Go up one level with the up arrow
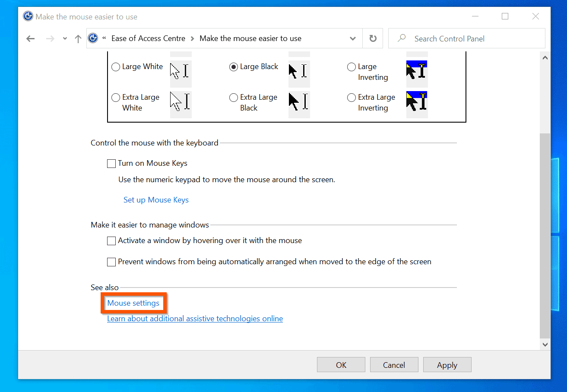This screenshot has width=567, height=392. click(x=78, y=38)
